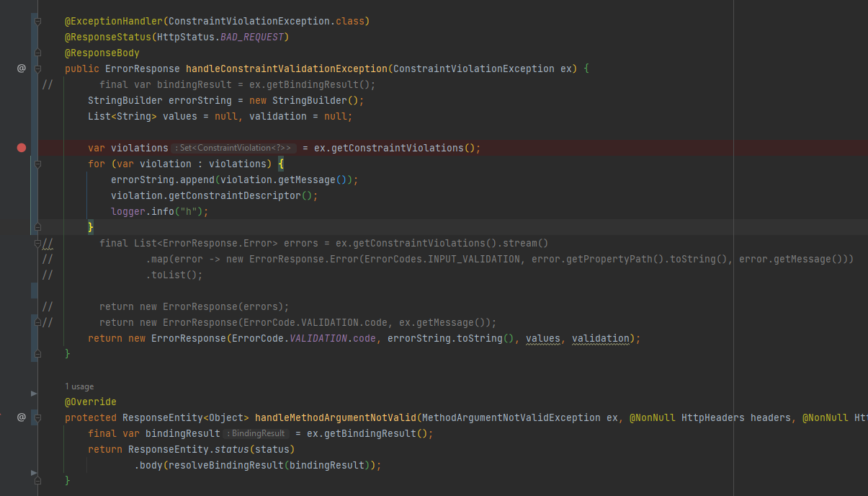Image resolution: width=868 pixels, height=496 pixels.
Task: Collapse the handleConstraintValidationException method fold marker
Action: click(x=37, y=68)
